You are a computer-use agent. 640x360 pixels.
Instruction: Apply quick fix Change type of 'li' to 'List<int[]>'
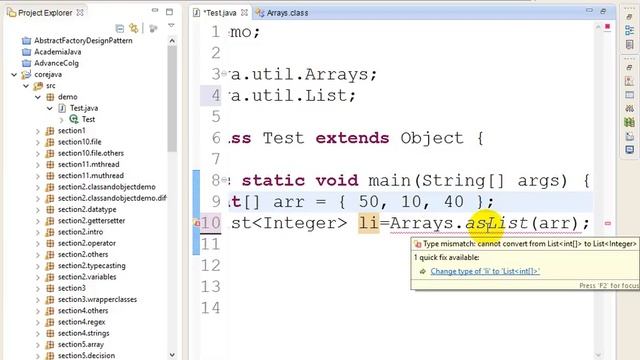click(485, 271)
